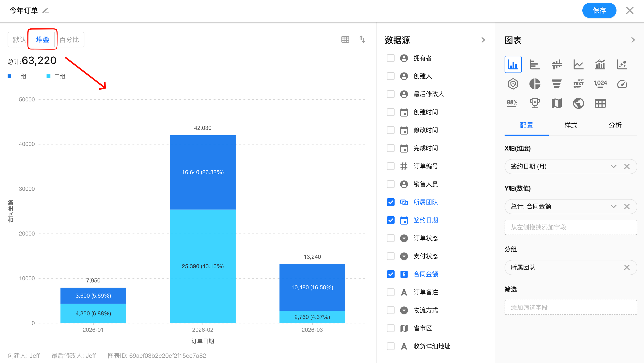Check the 订单状态 field checkbox
This screenshot has height=363, width=644.
coord(391,238)
